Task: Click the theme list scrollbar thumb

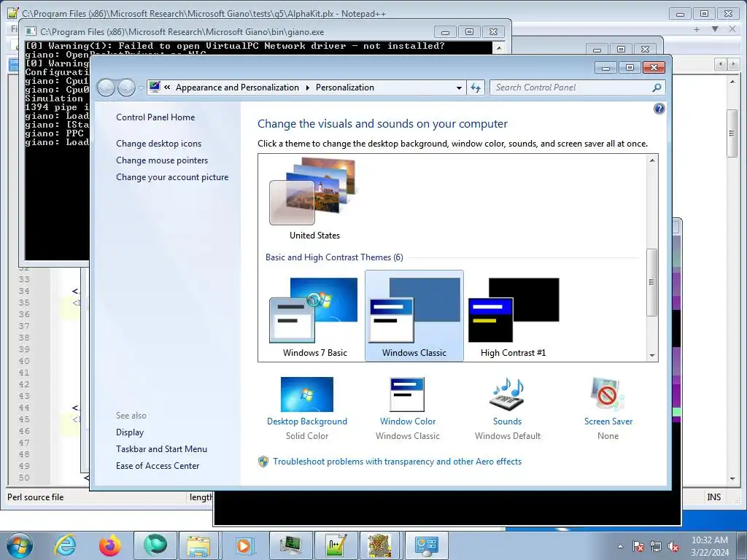Action: click(x=651, y=282)
